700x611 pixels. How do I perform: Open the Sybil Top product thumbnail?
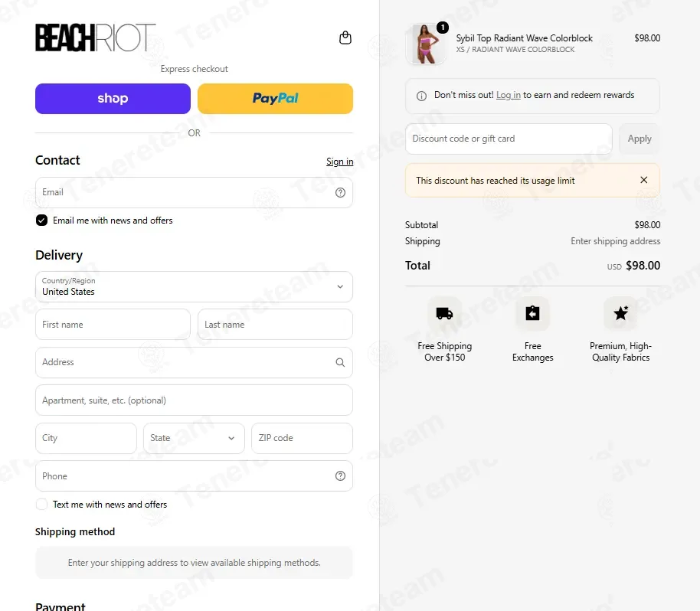tap(426, 44)
